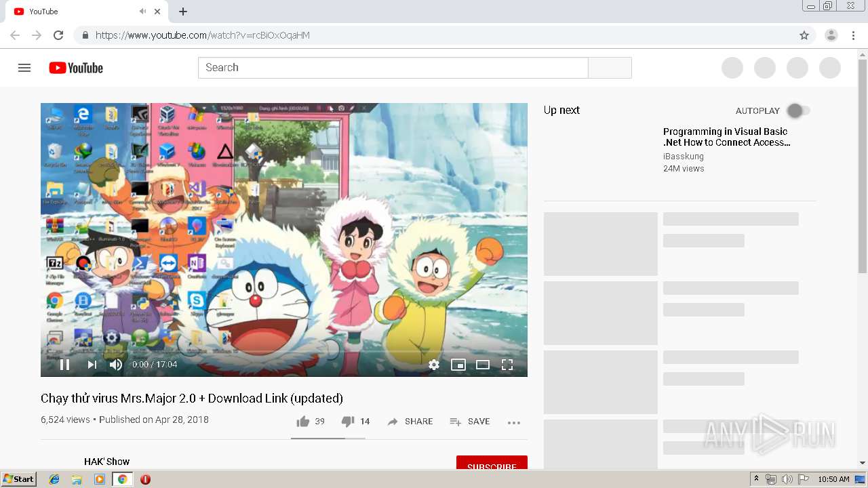The width and height of the screenshot is (868, 488).
Task: Go back in Chrome
Action: (15, 35)
